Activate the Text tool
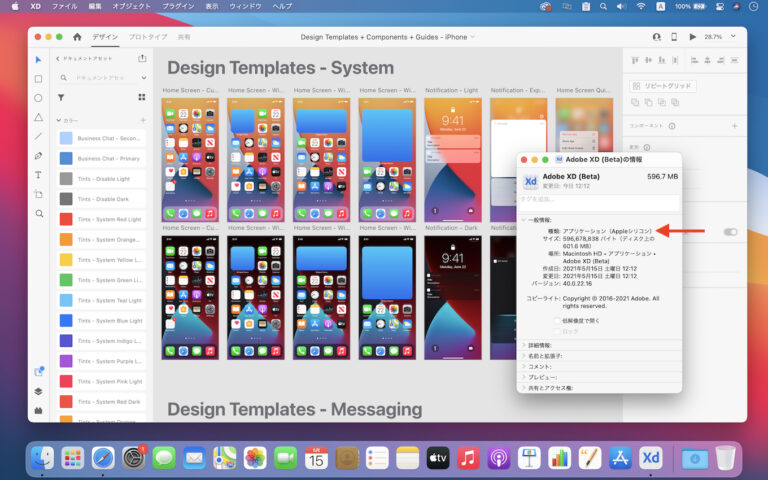Screen dimensions: 768x480 click(38, 175)
